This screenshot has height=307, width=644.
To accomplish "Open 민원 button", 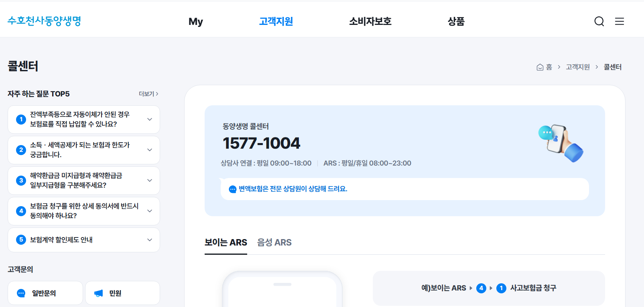I will pyautogui.click(x=122, y=293).
